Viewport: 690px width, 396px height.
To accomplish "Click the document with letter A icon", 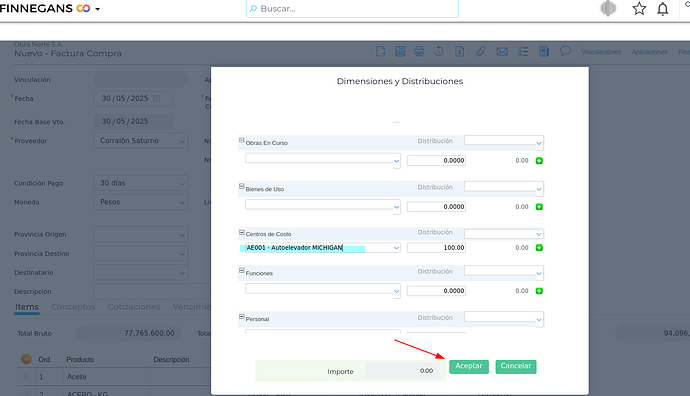I will [459, 51].
